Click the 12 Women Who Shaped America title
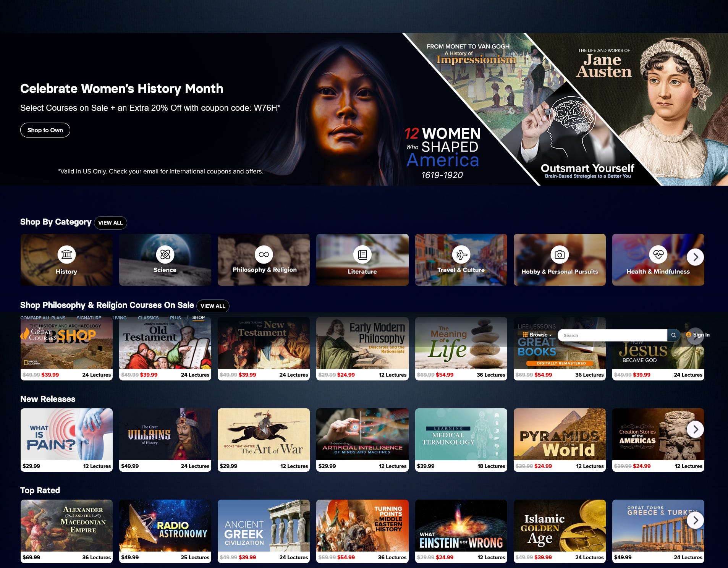 pyautogui.click(x=442, y=153)
